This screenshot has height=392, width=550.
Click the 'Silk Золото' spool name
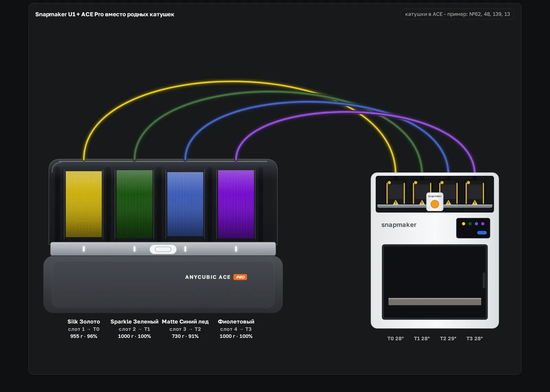(x=84, y=322)
